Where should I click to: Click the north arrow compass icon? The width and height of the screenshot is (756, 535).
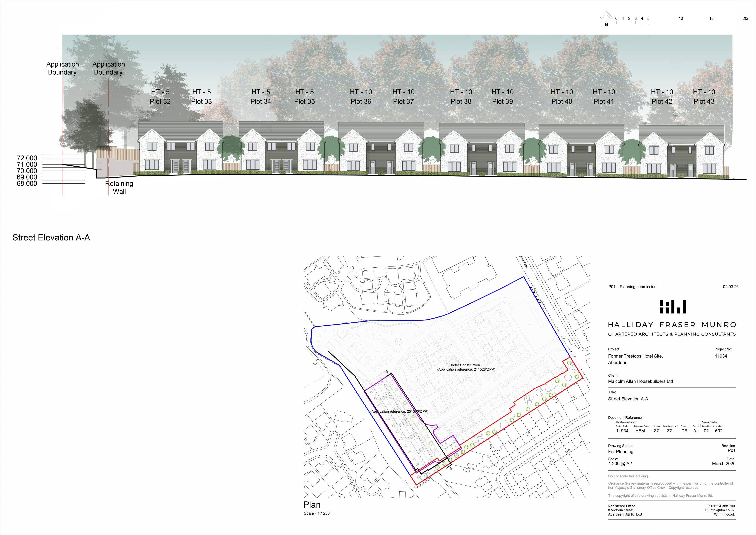pos(606,19)
